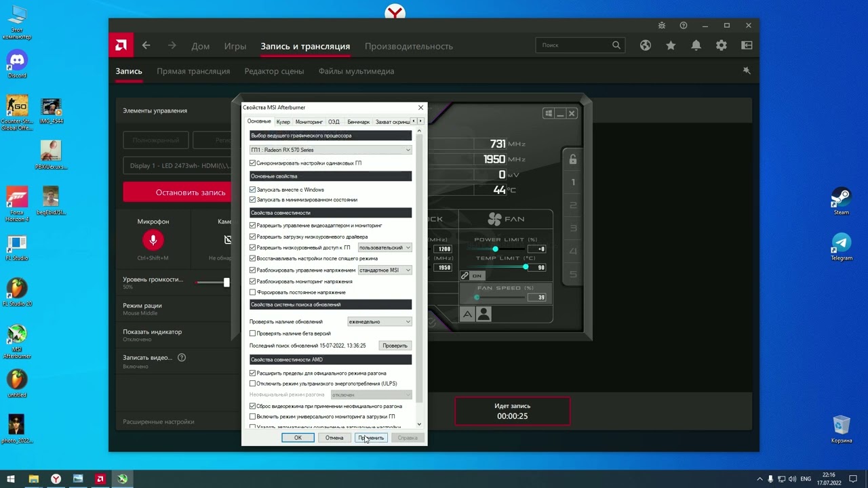
Task: Open Прямая трансляция sub-tab
Action: coord(193,71)
